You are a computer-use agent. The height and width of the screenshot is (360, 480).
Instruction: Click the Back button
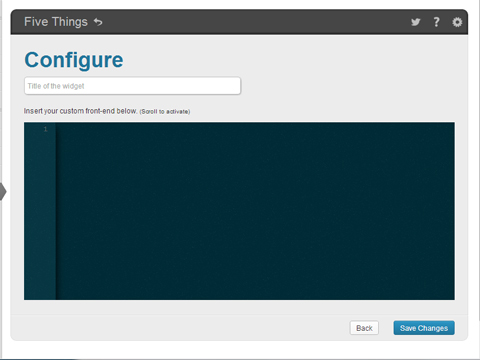pos(364,328)
